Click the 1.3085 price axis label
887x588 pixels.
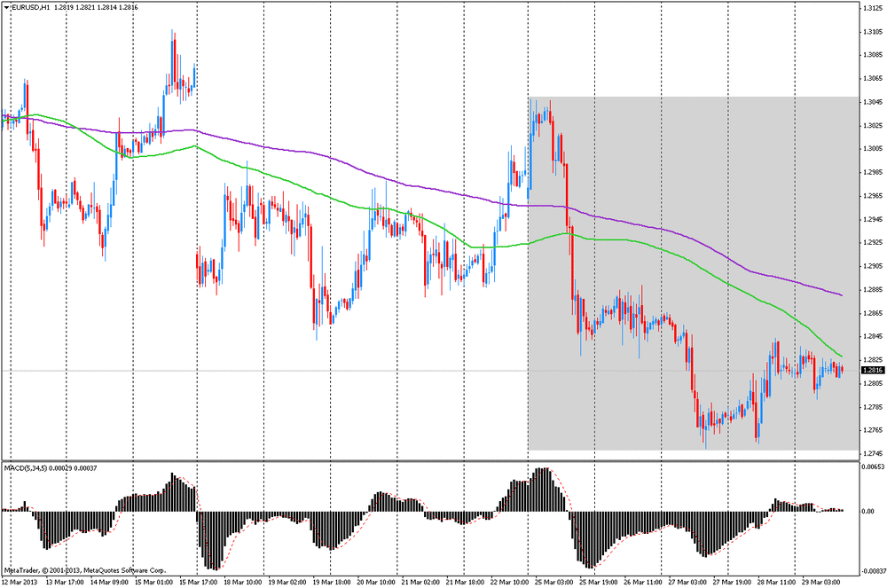[874, 55]
